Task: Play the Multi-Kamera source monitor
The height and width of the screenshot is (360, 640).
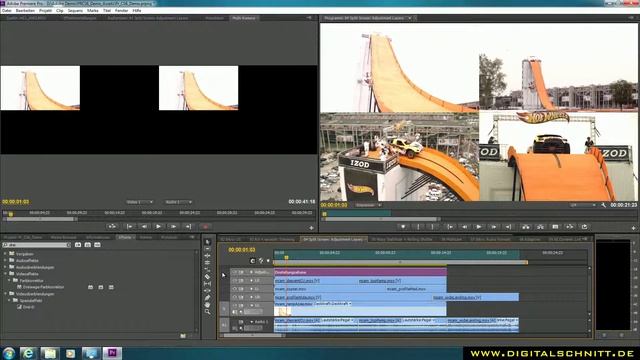Action: pos(158,226)
